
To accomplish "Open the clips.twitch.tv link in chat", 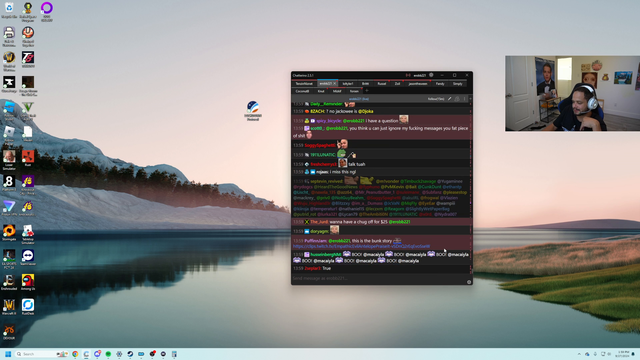I will point(361,247).
